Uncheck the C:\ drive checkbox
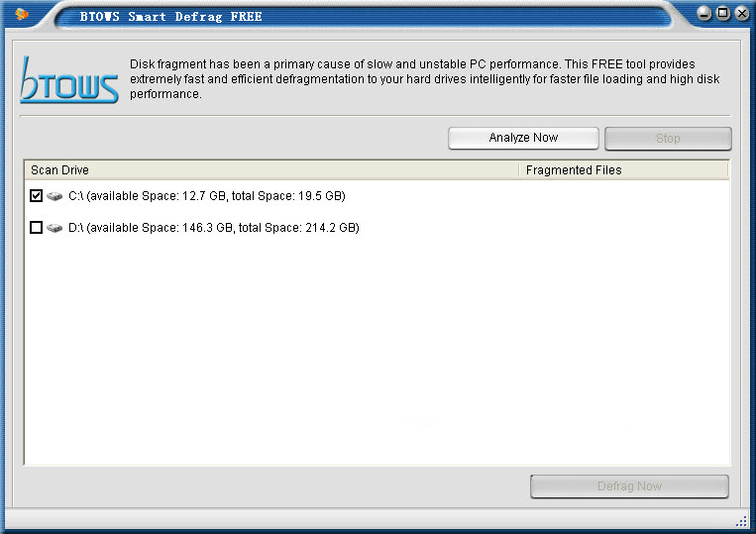 (x=37, y=196)
